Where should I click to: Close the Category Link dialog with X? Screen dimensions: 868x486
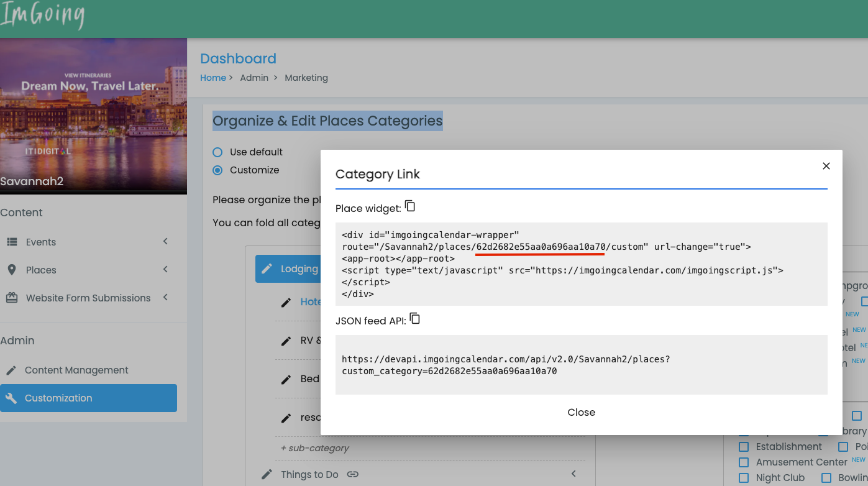click(826, 166)
